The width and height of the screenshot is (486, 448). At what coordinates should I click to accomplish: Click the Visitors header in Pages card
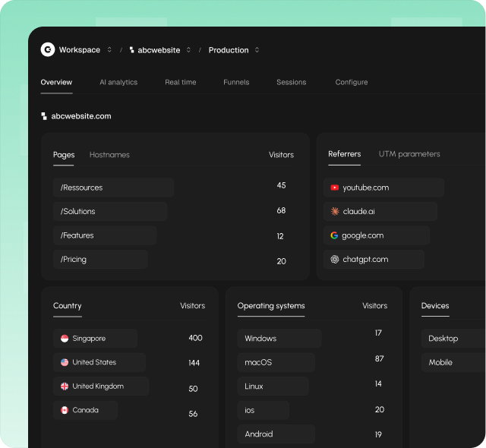coord(281,155)
